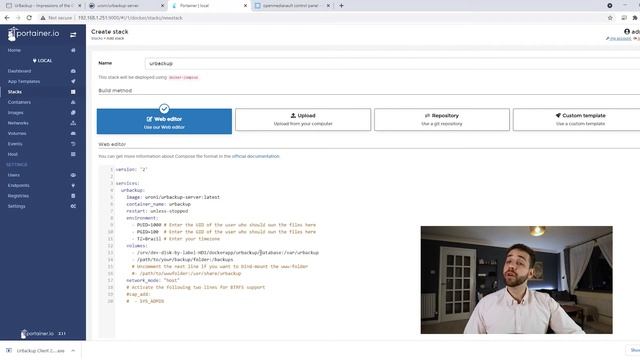This screenshot has height=360, width=640.
Task: Click the Users icon in sidebar
Action: coord(73,175)
